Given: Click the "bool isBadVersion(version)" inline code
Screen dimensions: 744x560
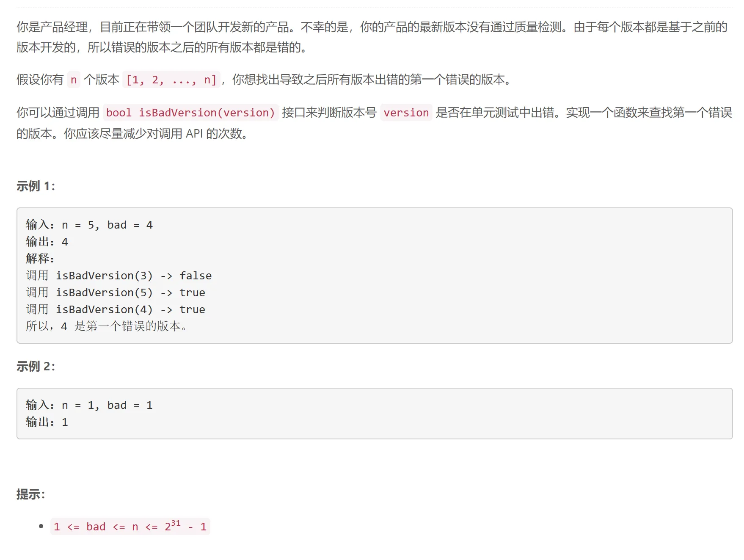Looking at the screenshot, I should point(190,113).
